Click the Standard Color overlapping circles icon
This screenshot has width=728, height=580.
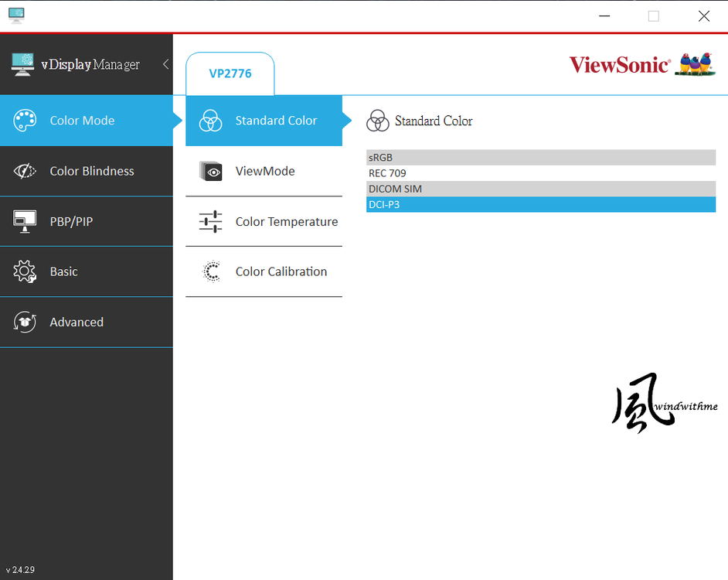point(210,121)
